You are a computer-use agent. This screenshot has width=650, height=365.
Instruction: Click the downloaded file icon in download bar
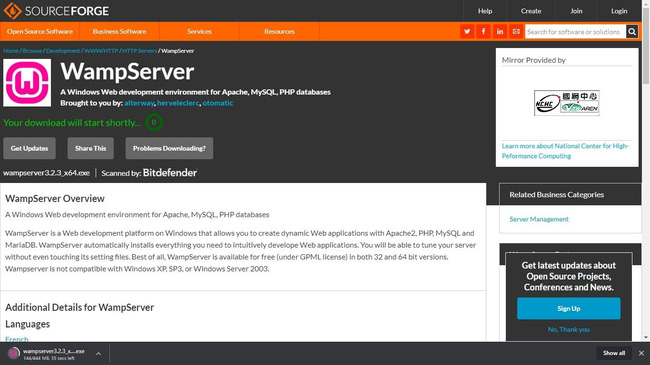click(x=13, y=353)
